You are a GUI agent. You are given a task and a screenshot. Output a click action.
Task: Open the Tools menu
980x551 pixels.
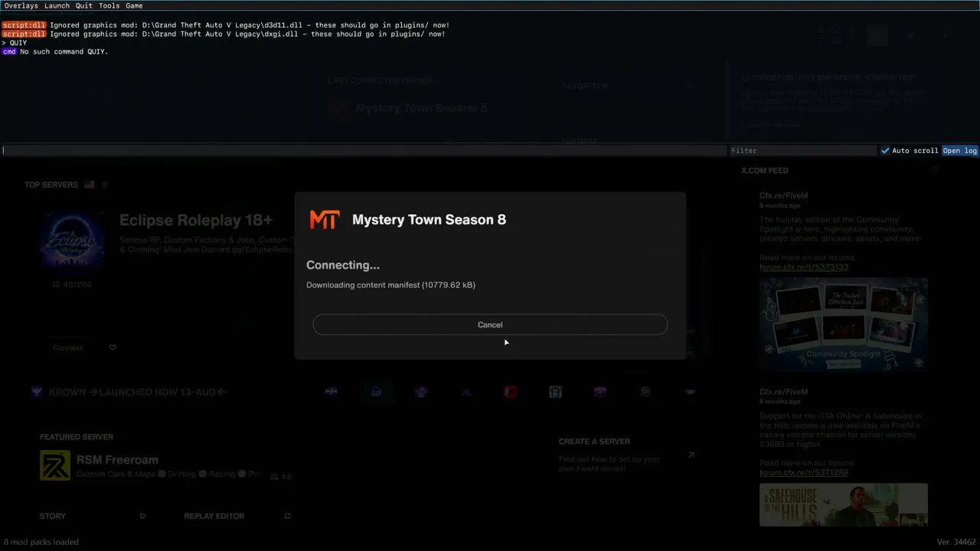(109, 5)
